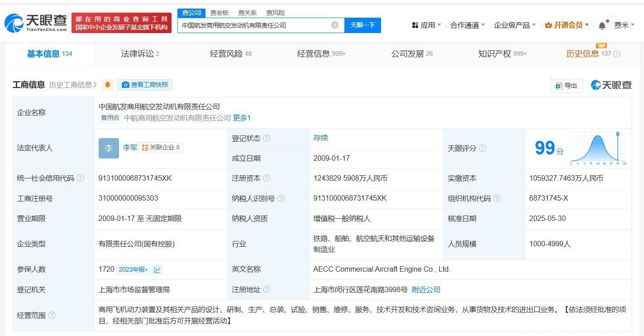The image size is (644, 336).
Task: Click the orange bell alert icon beside 历史工商信息
Action: (108, 85)
